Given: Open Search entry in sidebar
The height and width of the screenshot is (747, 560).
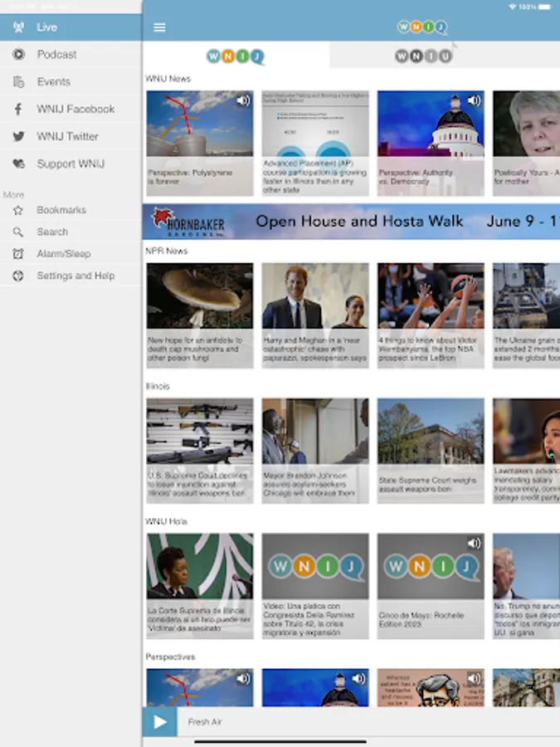Looking at the screenshot, I should pyautogui.click(x=71, y=232).
